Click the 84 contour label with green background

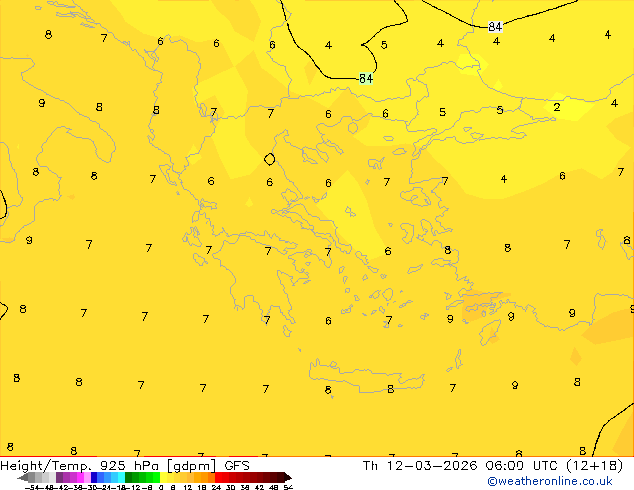(366, 78)
